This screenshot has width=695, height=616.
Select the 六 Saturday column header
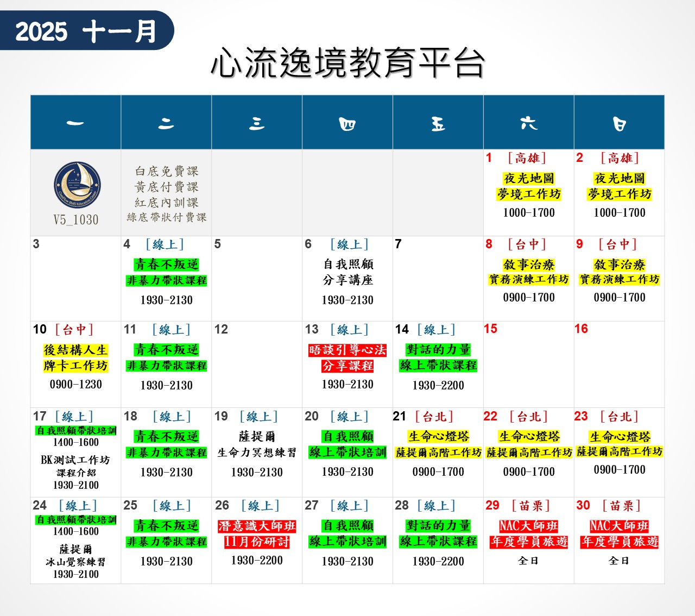pos(528,123)
